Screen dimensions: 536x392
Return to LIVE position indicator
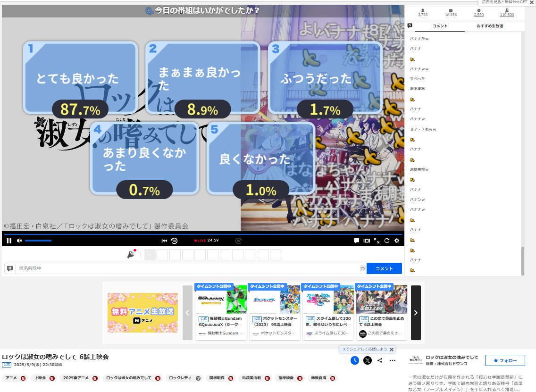click(201, 241)
